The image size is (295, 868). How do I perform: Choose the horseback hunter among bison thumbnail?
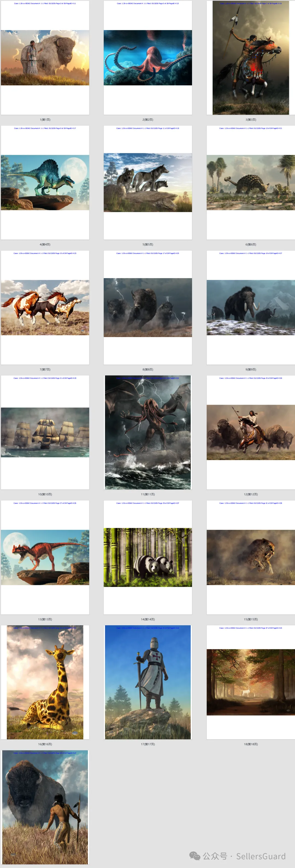[x=251, y=433]
